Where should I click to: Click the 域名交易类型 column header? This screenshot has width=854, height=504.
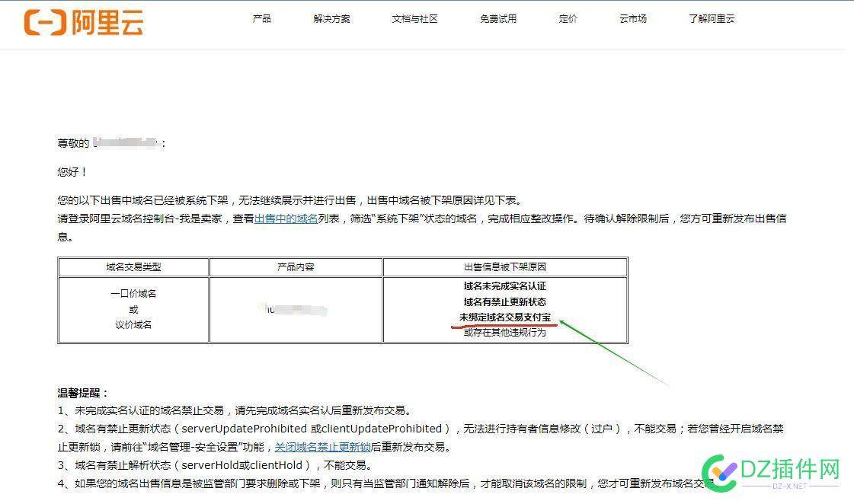[x=133, y=267]
